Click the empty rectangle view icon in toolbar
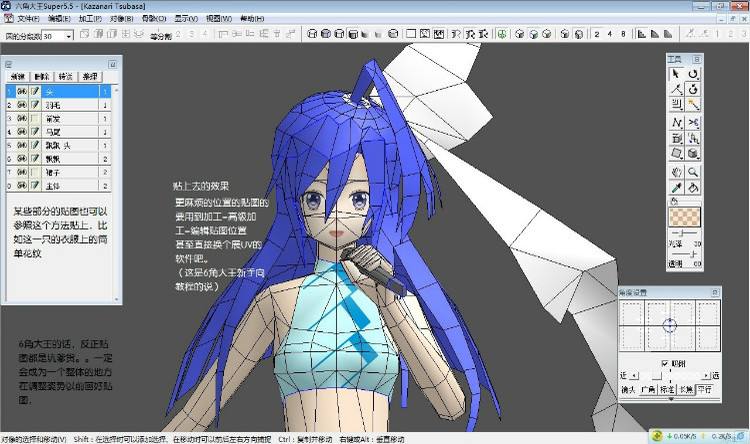The height and width of the screenshot is (444, 750). coord(411,34)
